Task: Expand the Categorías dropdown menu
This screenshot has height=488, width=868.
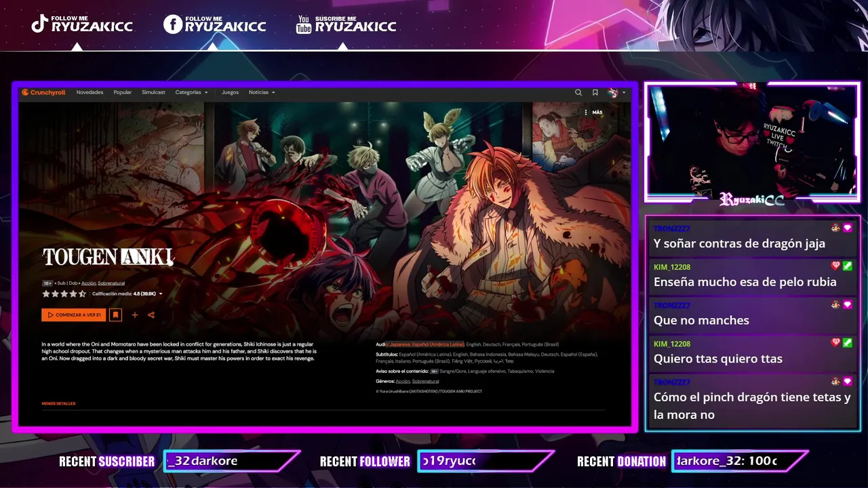Action: (x=191, y=92)
